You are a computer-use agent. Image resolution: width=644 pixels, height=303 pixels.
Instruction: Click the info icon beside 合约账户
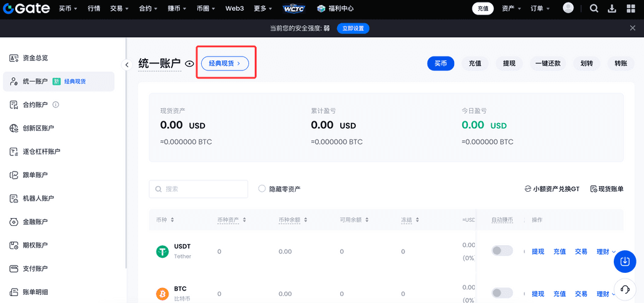[x=56, y=105]
